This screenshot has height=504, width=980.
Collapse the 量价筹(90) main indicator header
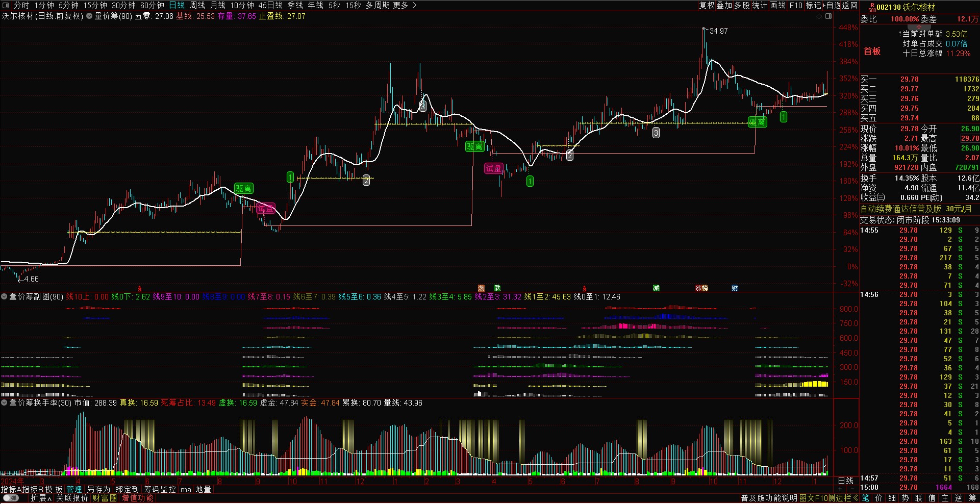(89, 16)
